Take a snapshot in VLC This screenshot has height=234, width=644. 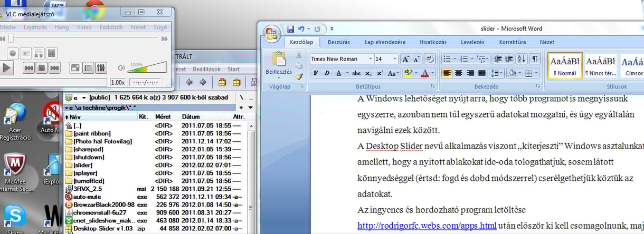(x=25, y=53)
